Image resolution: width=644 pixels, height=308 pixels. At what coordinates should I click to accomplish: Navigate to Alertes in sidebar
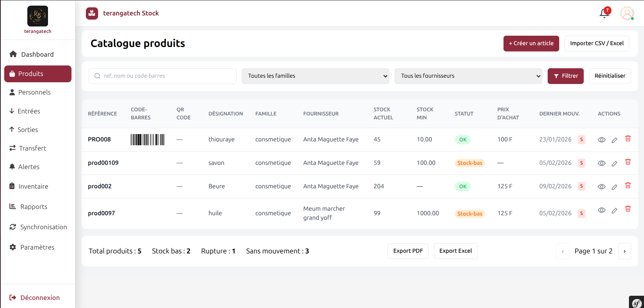click(29, 167)
